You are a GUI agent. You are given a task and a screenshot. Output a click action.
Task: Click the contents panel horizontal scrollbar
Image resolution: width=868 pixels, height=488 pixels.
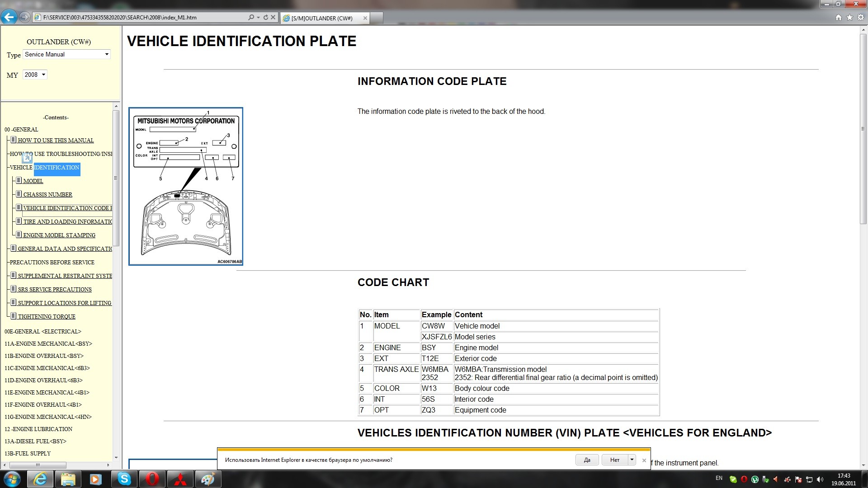coord(38,465)
